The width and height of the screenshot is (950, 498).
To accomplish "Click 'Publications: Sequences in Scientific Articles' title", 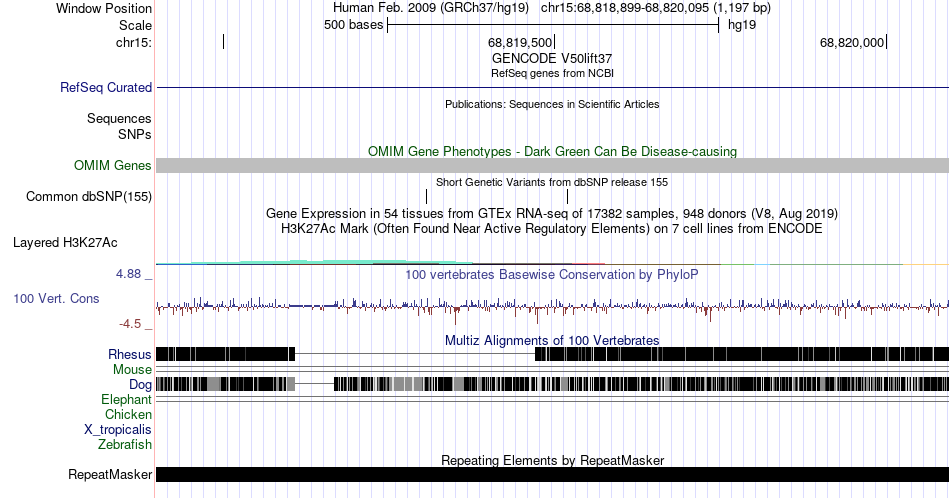I will 552,104.
